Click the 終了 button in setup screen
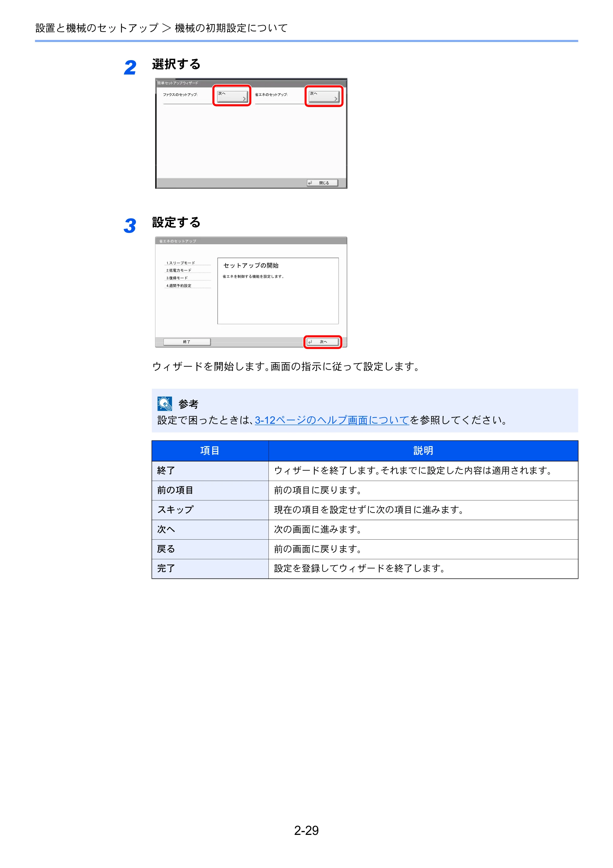The image size is (613, 868). tap(187, 342)
